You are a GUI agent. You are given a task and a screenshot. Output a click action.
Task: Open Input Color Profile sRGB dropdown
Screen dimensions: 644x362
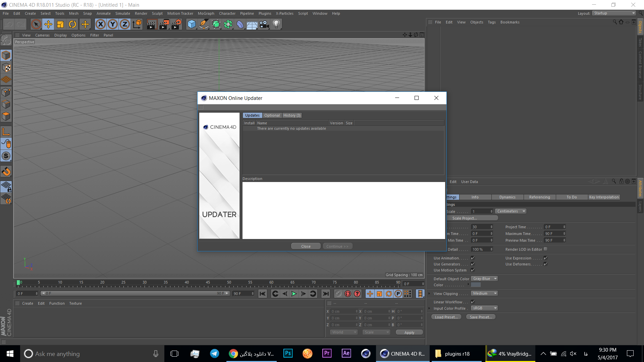click(484, 308)
